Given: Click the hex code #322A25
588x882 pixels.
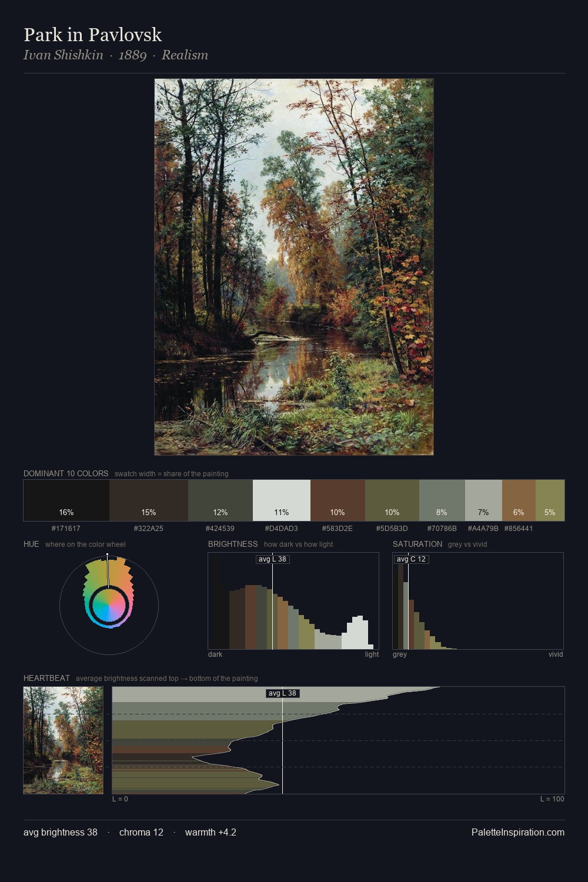Looking at the screenshot, I should (x=149, y=529).
